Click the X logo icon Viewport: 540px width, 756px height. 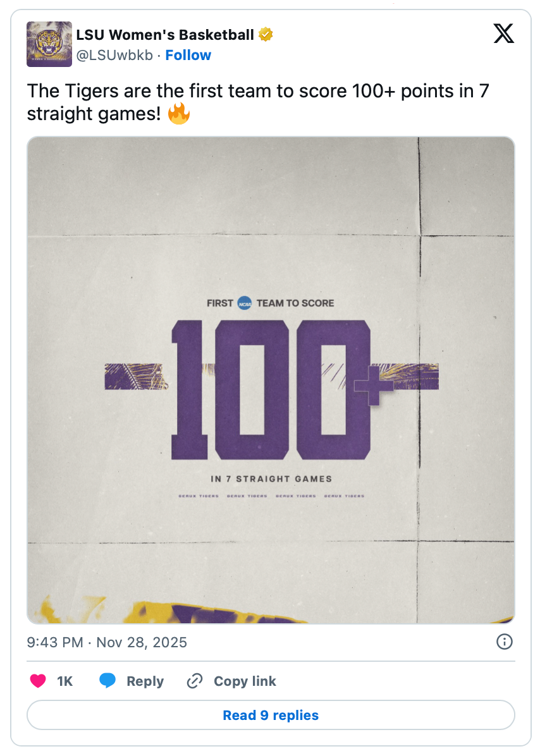point(503,34)
